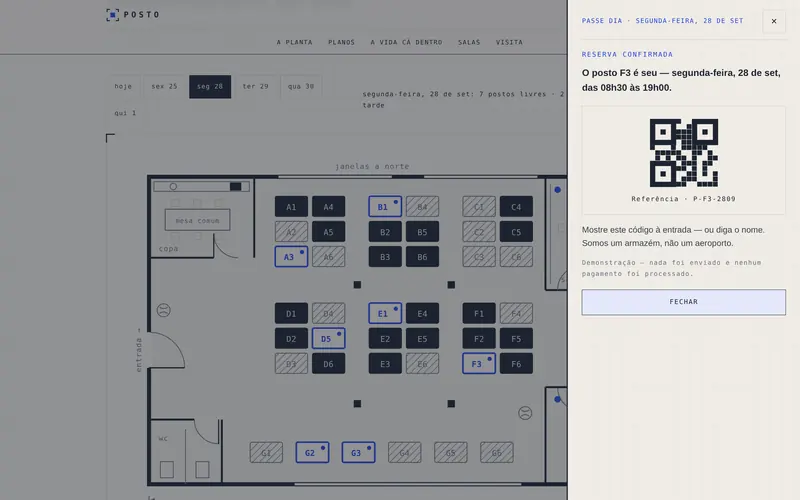
Task: Choose free desk D5
Action: pyautogui.click(x=328, y=338)
